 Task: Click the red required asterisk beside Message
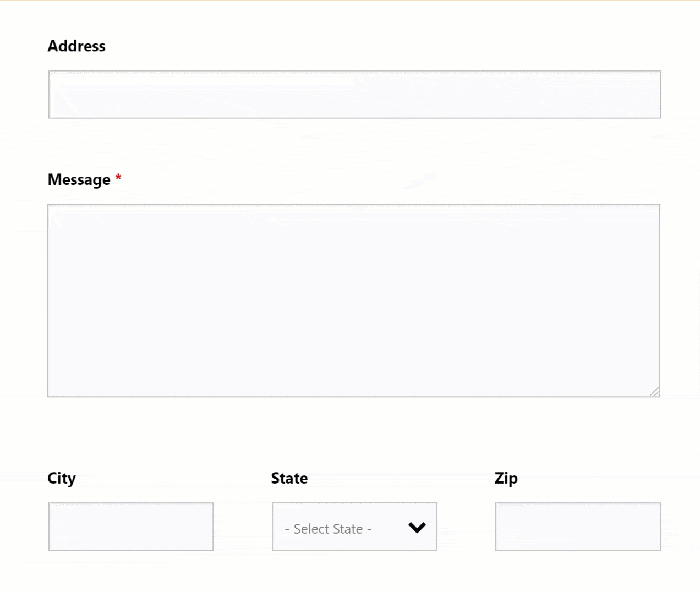[x=118, y=178]
